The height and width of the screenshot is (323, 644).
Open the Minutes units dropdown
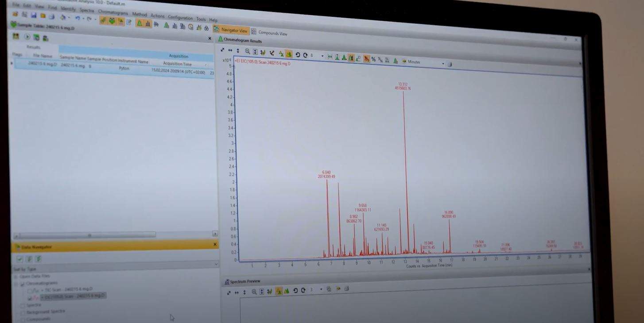pyautogui.click(x=442, y=64)
